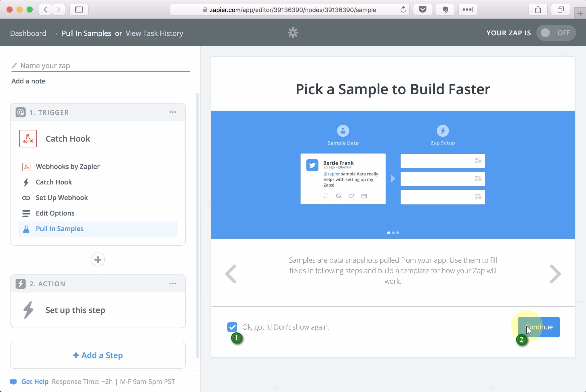Viewport: 586px width, 392px height.
Task: Toggle the Safari sidebar button
Action: click(x=79, y=10)
